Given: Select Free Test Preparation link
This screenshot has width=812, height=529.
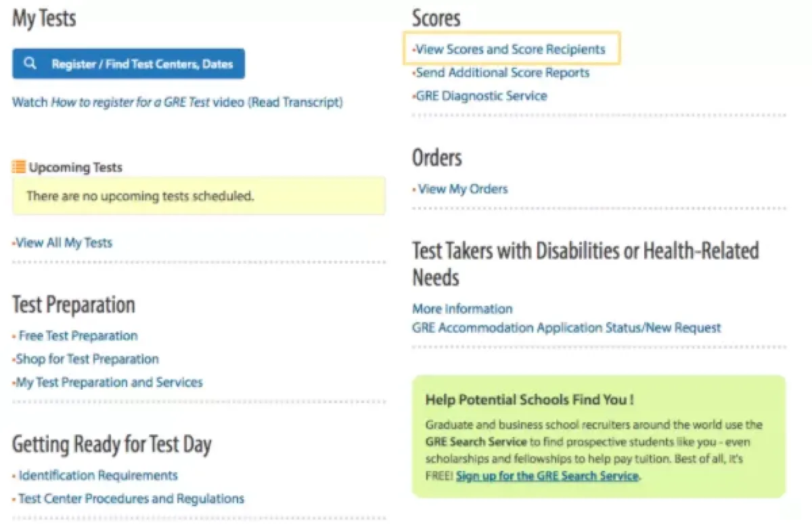Looking at the screenshot, I should (78, 336).
